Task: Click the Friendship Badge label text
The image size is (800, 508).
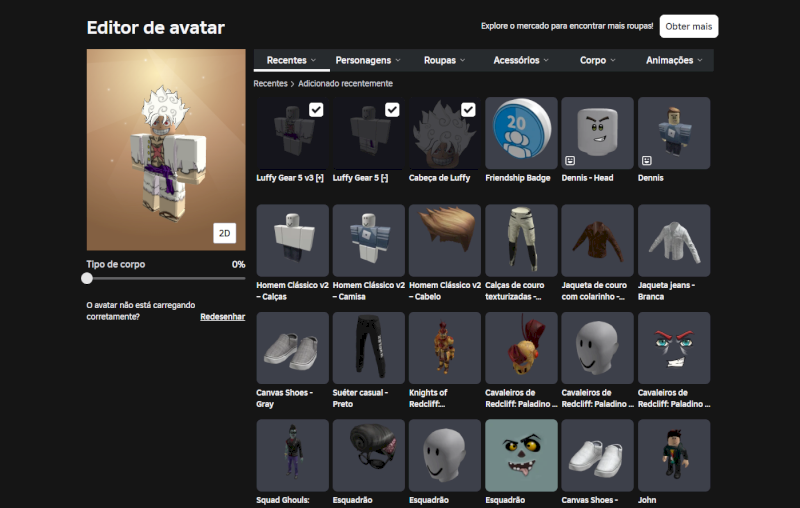Action: (x=518, y=178)
